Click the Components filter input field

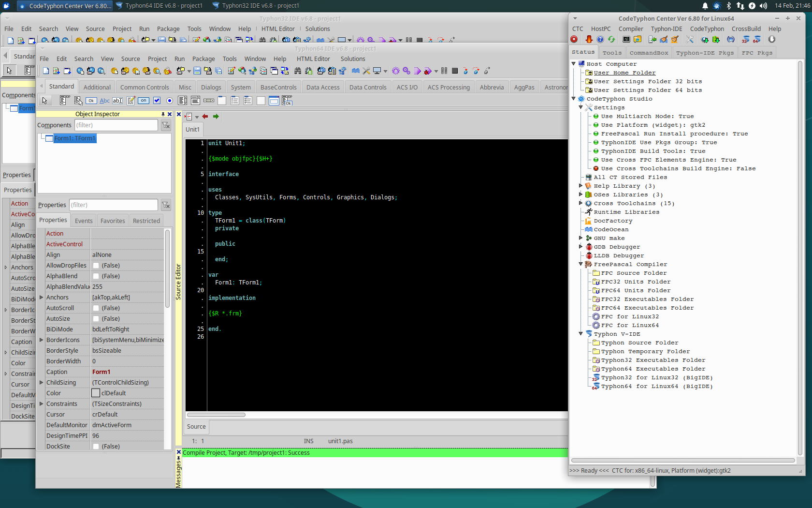point(116,125)
